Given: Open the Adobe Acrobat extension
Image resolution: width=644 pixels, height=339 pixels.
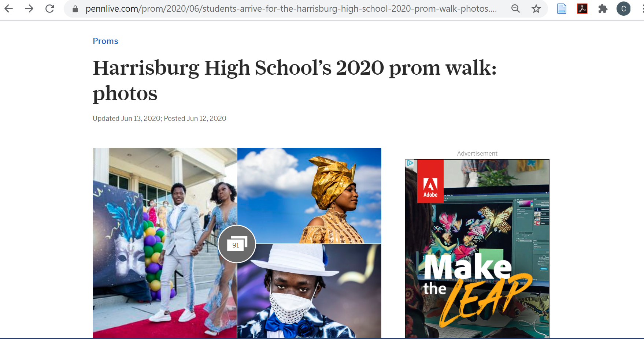Looking at the screenshot, I should tap(582, 8).
